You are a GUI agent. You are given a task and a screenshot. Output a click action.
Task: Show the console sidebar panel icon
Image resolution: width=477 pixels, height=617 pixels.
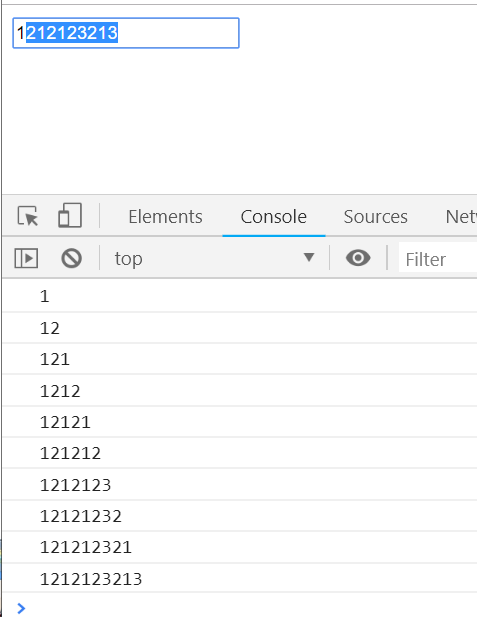26,259
